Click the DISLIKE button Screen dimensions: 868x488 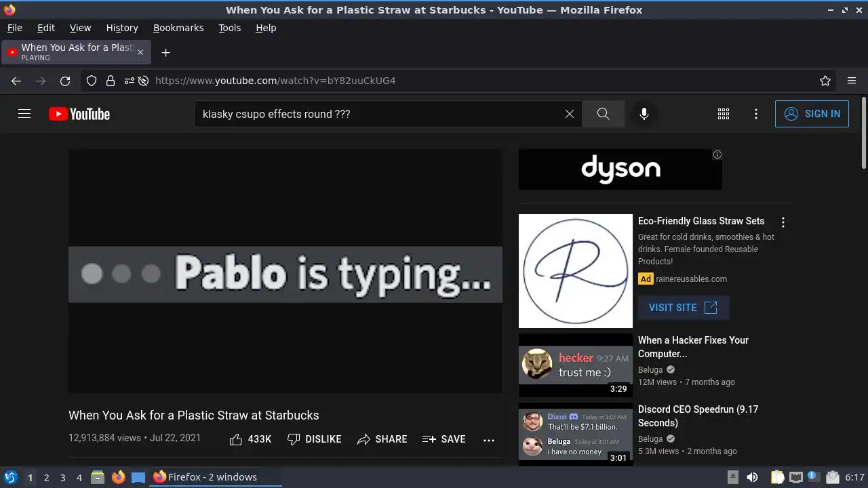(314, 439)
